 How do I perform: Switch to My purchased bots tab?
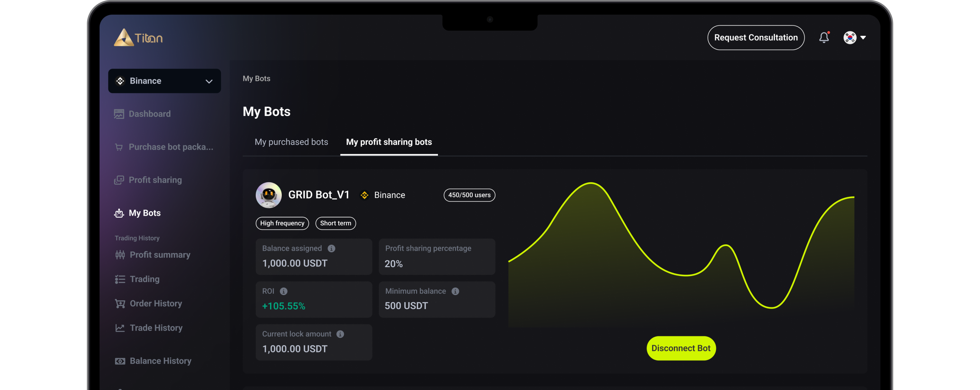tap(291, 142)
